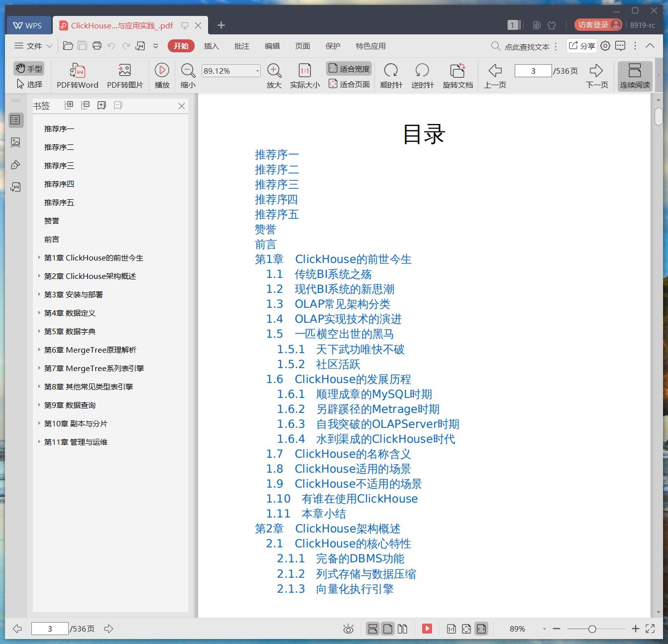Click zoom in plus in status bar

635,629
